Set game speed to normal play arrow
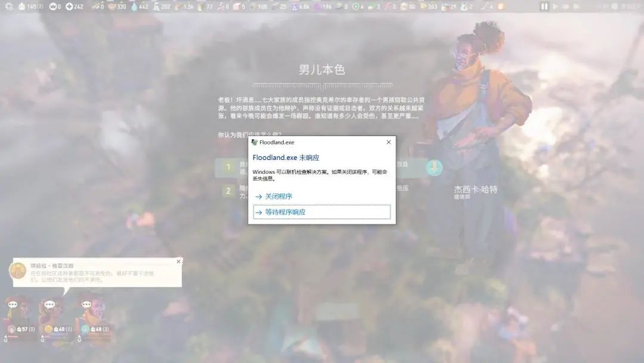Screen dimensions: 644x363 click(556, 7)
